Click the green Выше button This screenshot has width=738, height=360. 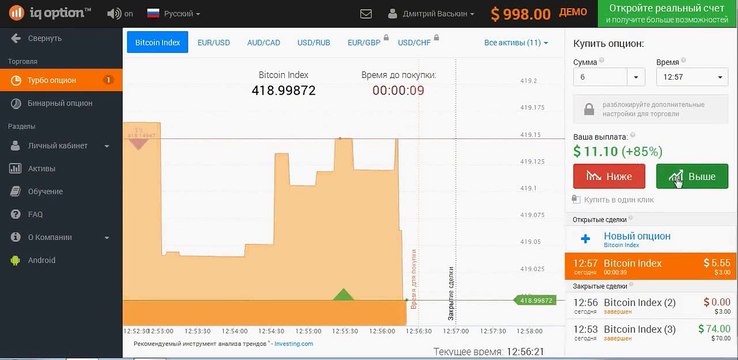[x=692, y=176]
